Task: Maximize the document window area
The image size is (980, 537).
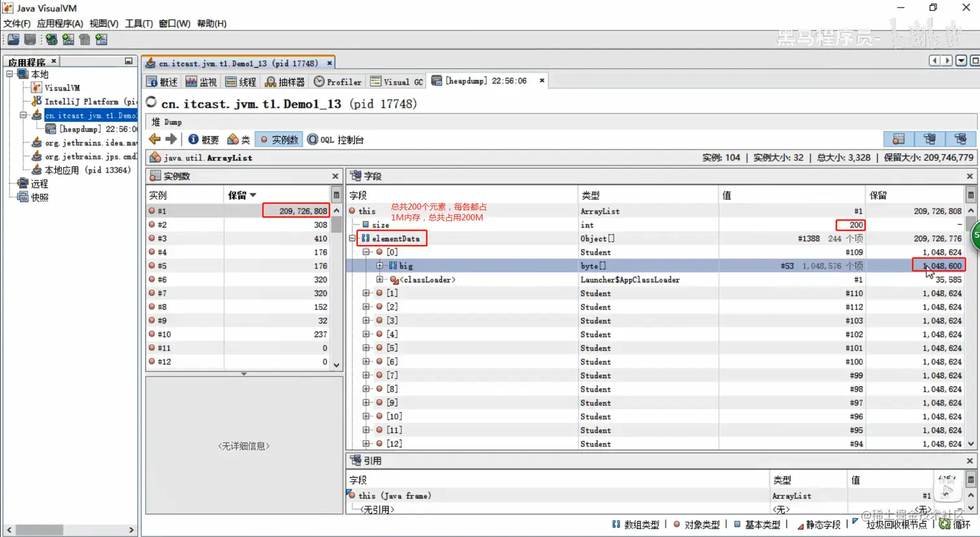Action: 974,61
